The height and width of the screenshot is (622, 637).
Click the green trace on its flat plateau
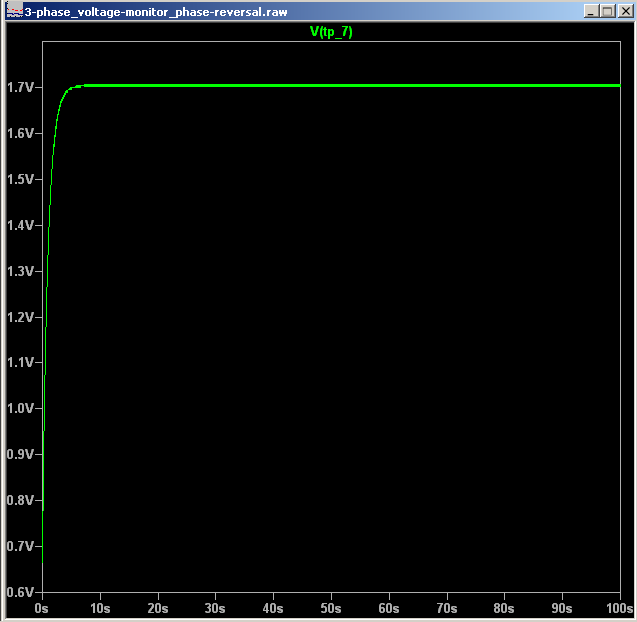click(352, 85)
